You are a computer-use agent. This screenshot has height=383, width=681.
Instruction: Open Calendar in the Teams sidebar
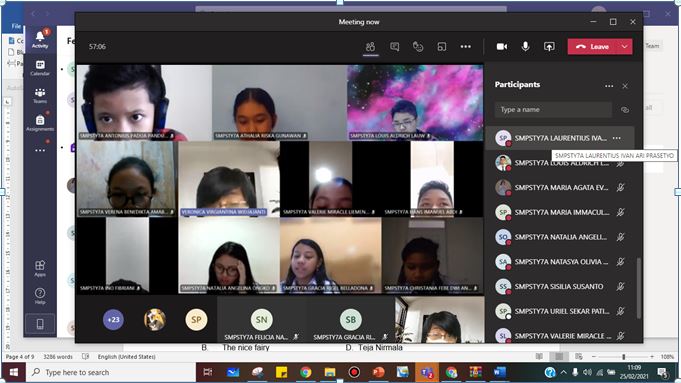40,68
